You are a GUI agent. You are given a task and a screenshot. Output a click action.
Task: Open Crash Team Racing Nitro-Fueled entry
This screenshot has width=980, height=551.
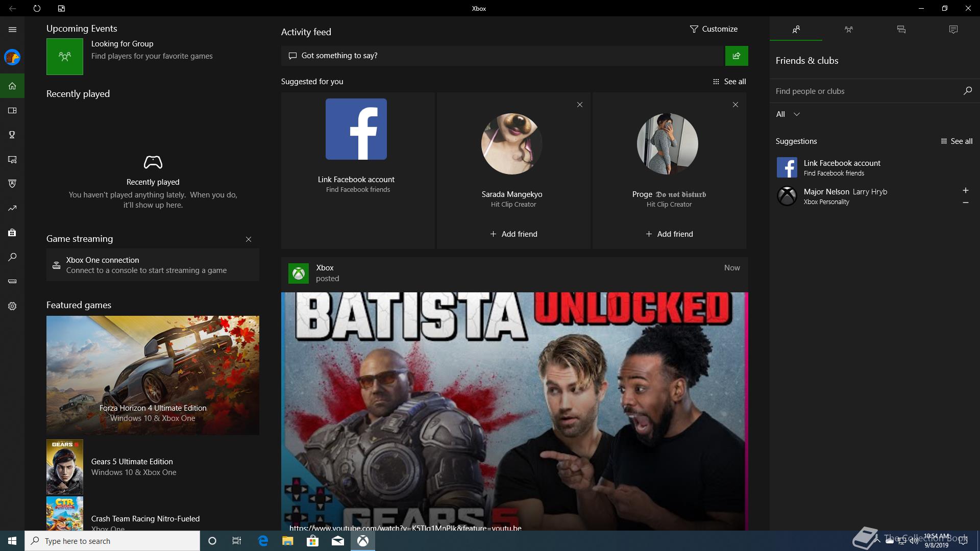[x=153, y=514]
